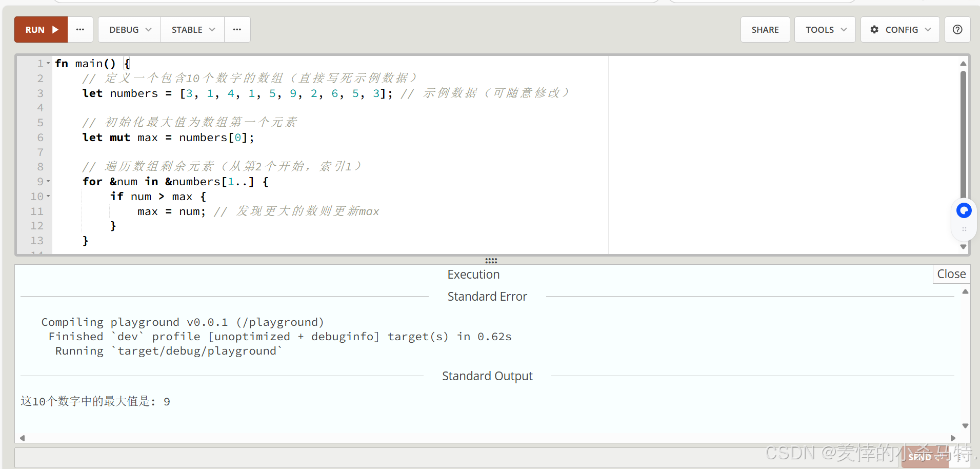Image resolution: width=980 pixels, height=469 pixels.
Task: Click the 'for &num in &numbers[1..]' line
Action: point(175,182)
